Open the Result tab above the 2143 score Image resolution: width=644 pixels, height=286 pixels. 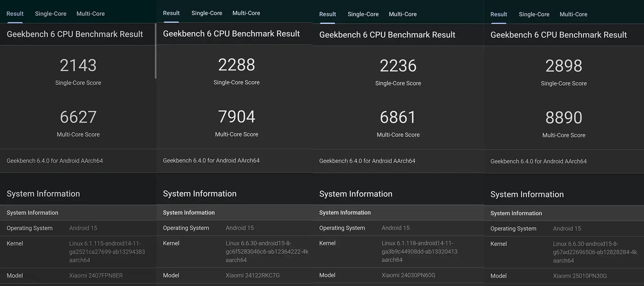(x=15, y=14)
